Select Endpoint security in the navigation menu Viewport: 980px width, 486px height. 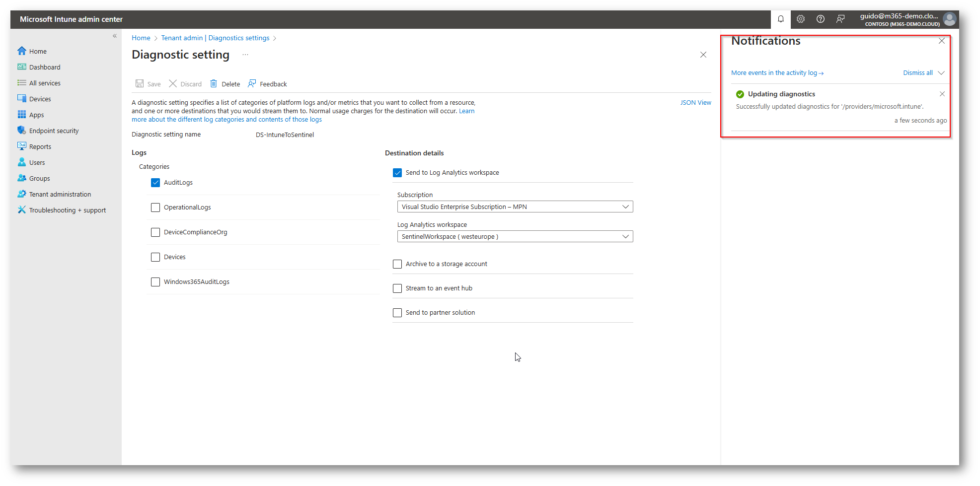54,131
